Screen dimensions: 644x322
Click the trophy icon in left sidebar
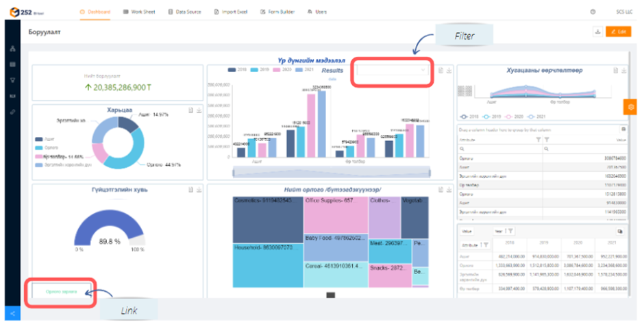[x=12, y=79]
